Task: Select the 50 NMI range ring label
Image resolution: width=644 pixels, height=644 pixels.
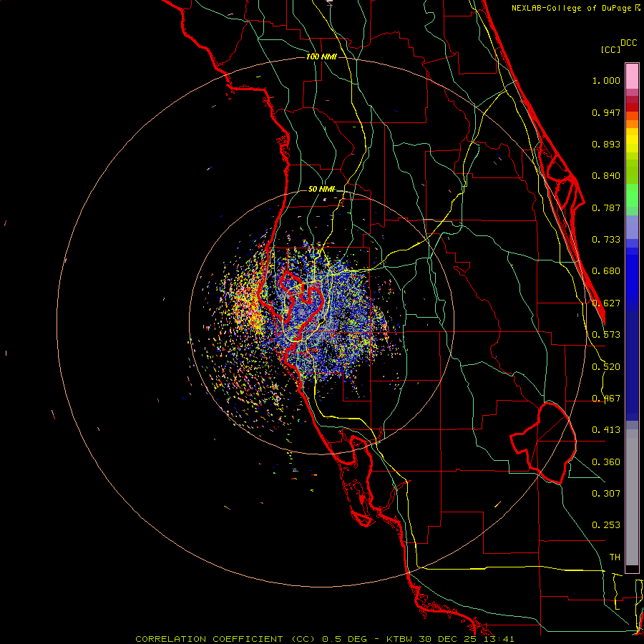Action: pos(321,189)
